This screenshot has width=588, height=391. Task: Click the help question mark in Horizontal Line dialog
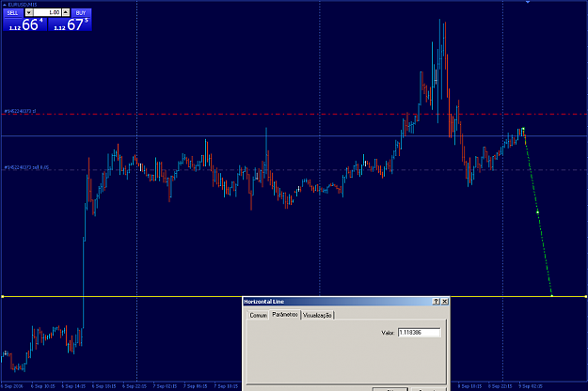(x=437, y=302)
